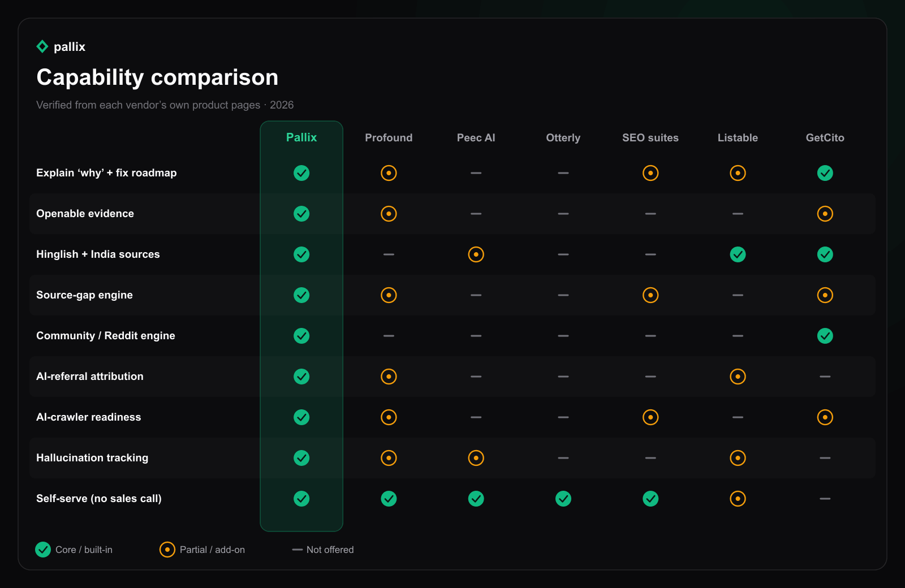Click the legend's Not offered dash
Viewport: 905px width, 588px height.
[298, 550]
